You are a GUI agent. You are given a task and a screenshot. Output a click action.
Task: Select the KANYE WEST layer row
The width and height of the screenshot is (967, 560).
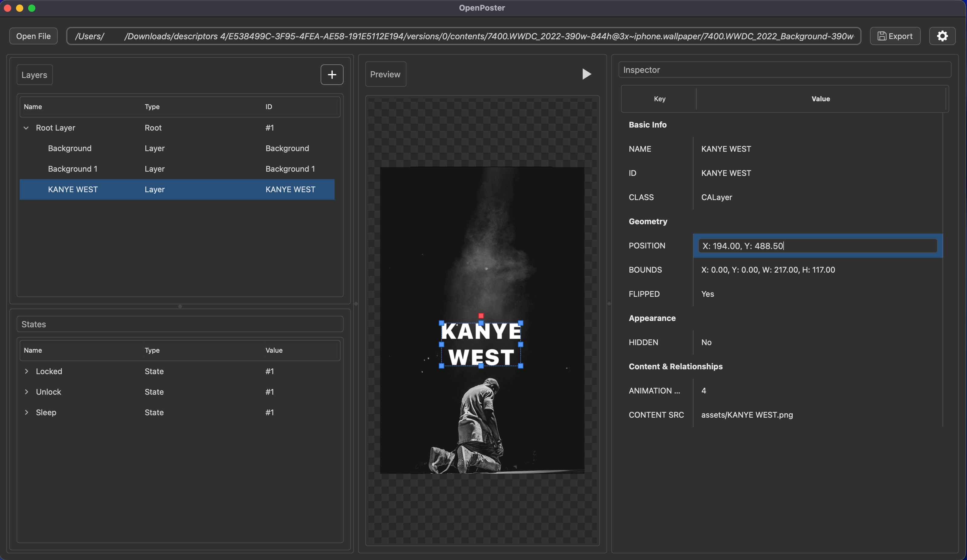[177, 189]
